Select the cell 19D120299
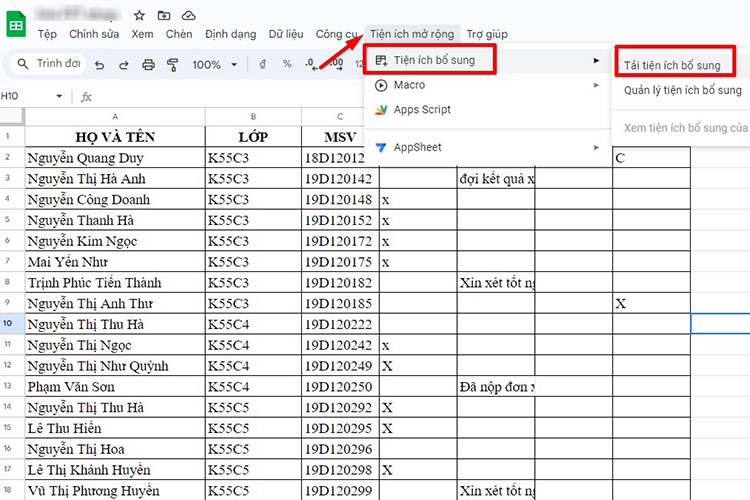Image resolution: width=750 pixels, height=500 pixels. tap(340, 490)
